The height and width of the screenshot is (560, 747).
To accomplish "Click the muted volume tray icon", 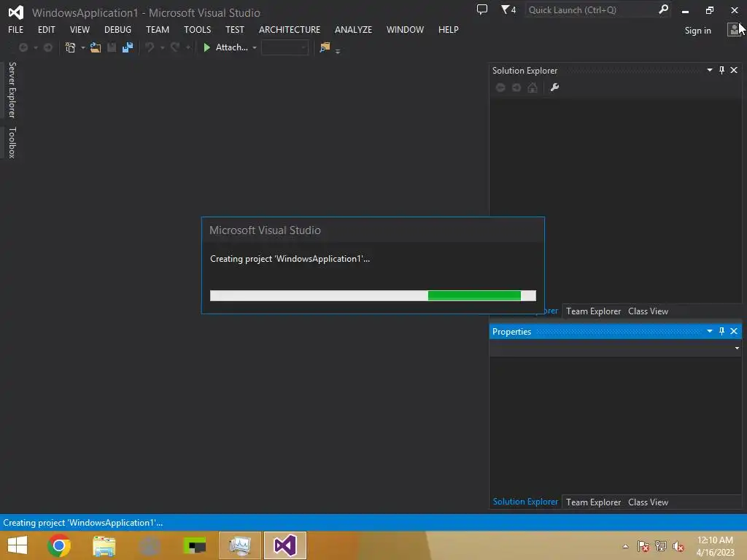I will [678, 546].
